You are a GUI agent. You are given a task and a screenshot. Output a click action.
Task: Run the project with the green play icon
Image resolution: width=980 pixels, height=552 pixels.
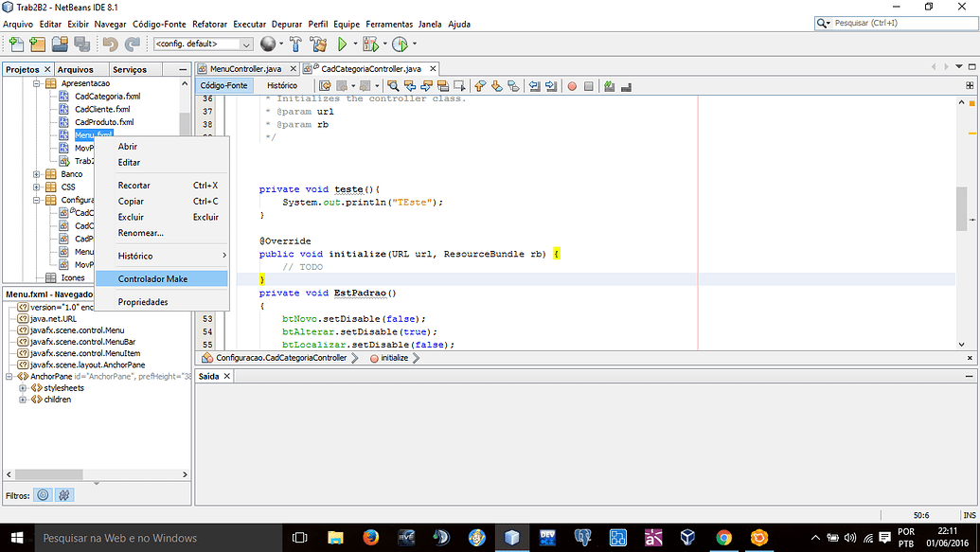coord(343,43)
